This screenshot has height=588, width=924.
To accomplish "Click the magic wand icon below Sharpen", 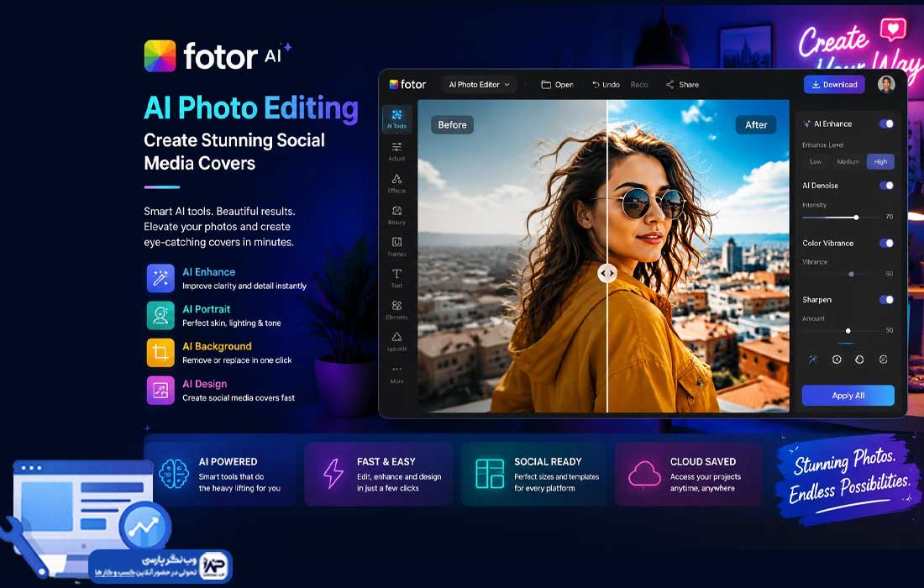I will [812, 360].
